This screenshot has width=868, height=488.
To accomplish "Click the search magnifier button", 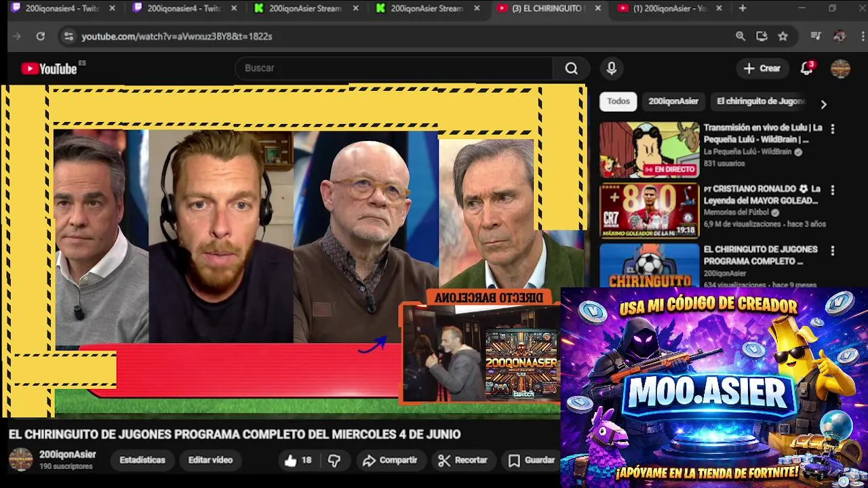I will (572, 68).
